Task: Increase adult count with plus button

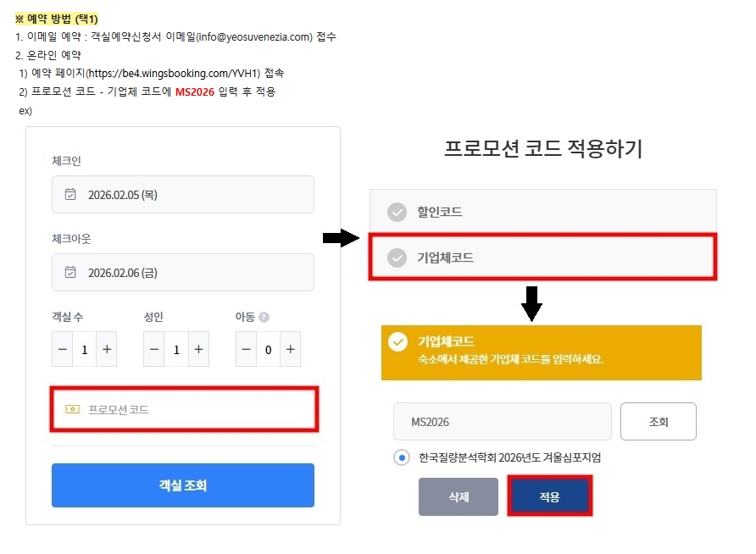Action: 198,349
